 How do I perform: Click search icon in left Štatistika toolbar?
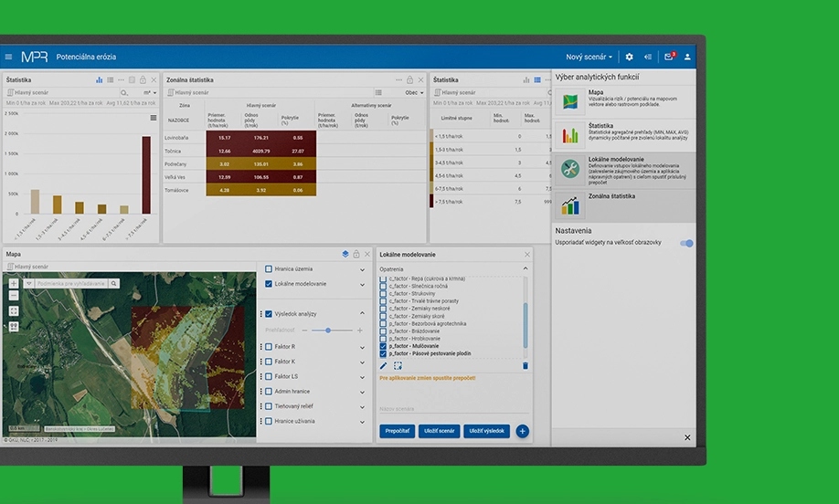124,92
